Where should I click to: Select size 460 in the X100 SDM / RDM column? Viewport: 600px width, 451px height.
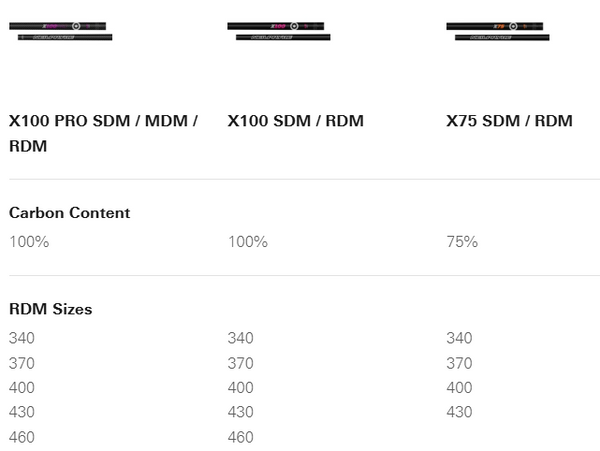pyautogui.click(x=240, y=437)
